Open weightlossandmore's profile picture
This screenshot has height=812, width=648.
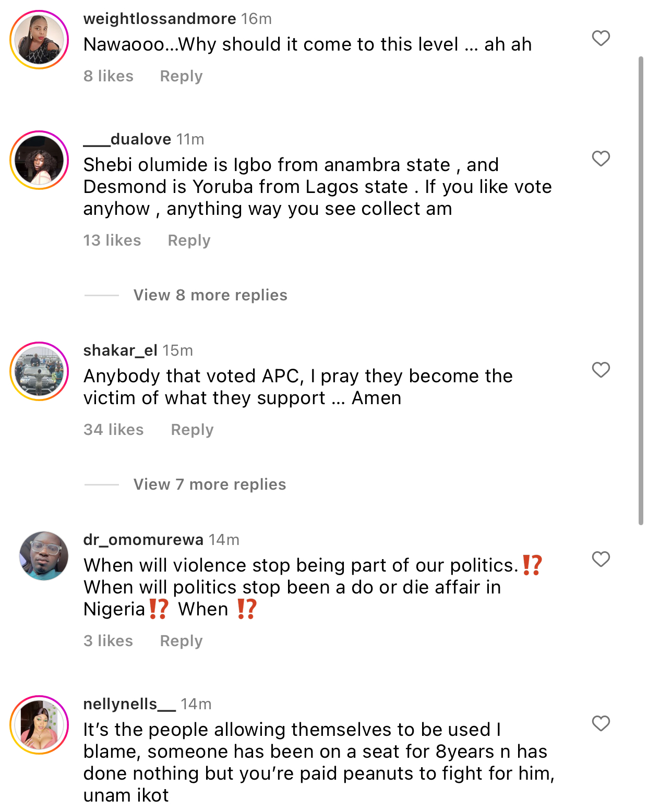click(39, 40)
